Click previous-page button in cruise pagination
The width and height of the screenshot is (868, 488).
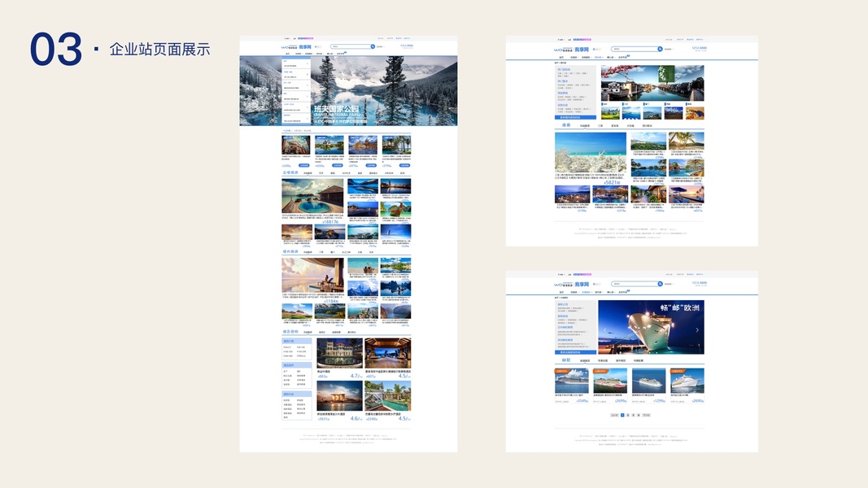(614, 415)
